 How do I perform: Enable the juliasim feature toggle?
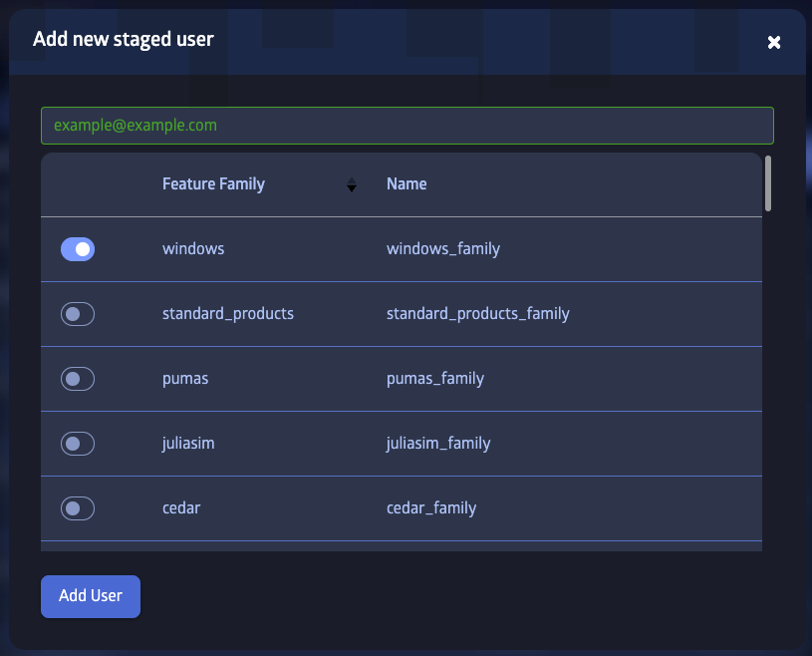click(x=78, y=443)
